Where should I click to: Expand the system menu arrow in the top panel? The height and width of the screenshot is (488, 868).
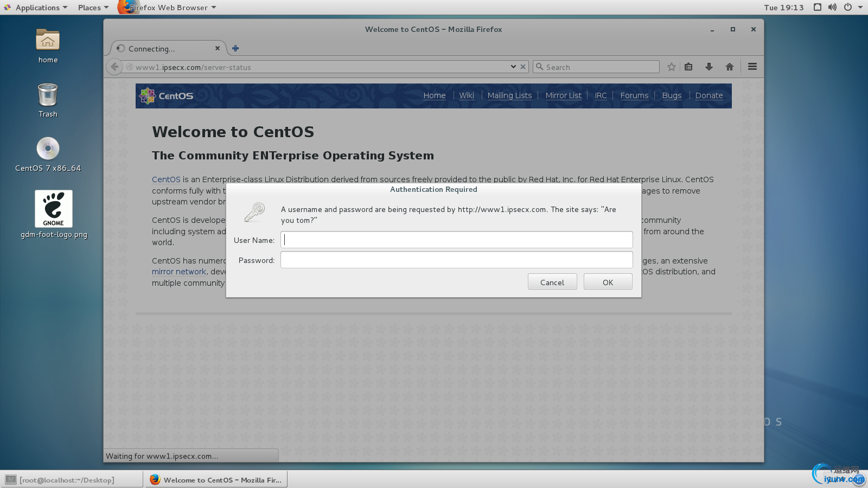point(860,8)
